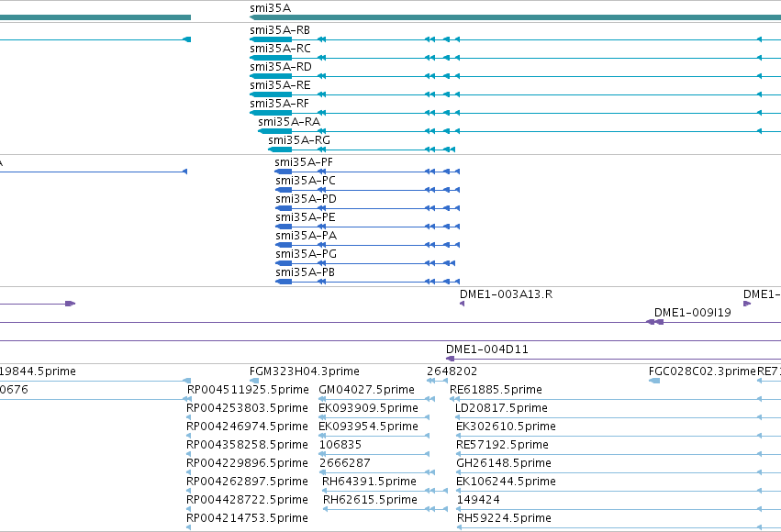
Task: Click protein feature smi35A-PG
Action: [x=306, y=255]
